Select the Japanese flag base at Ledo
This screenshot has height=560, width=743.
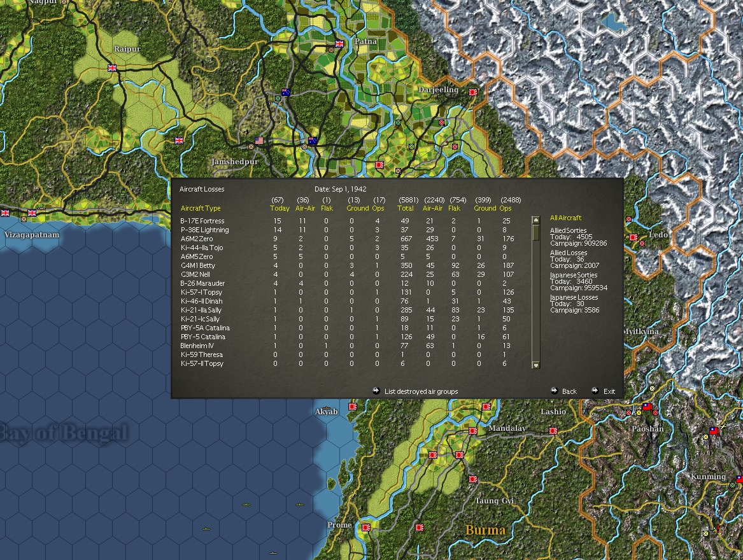click(x=633, y=237)
